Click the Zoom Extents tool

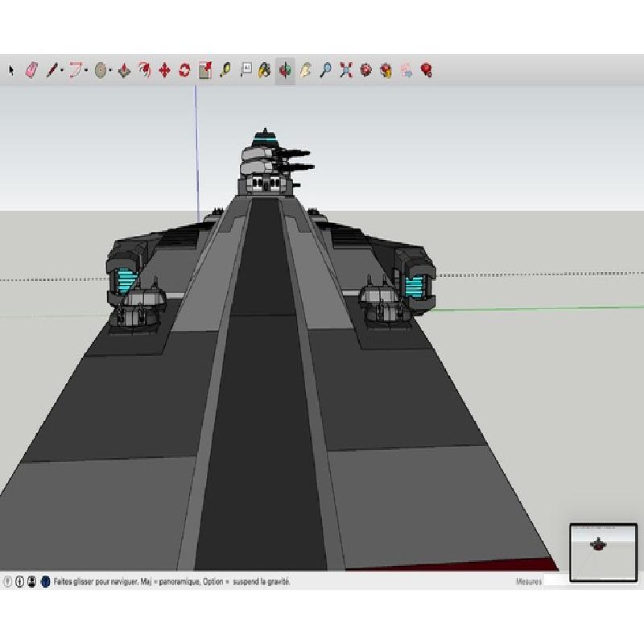click(x=346, y=71)
